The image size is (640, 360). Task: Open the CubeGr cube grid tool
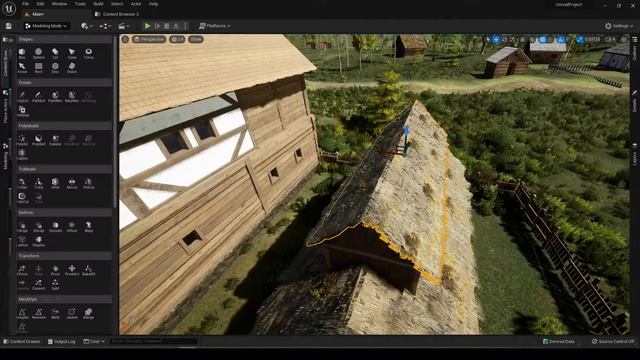point(55,140)
